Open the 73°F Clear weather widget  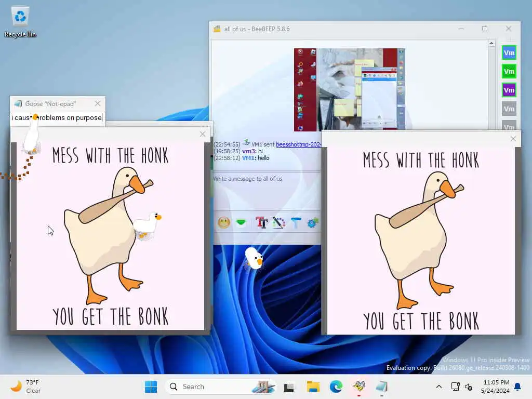[x=26, y=387]
